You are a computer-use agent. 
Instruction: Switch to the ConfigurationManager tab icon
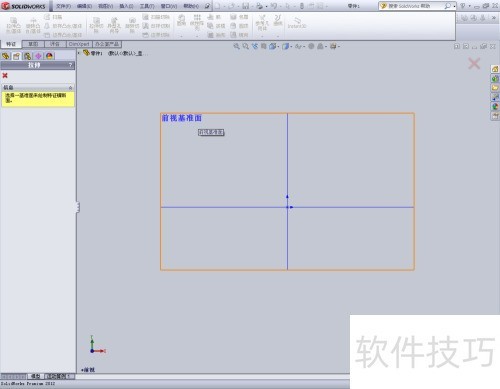coord(27,56)
